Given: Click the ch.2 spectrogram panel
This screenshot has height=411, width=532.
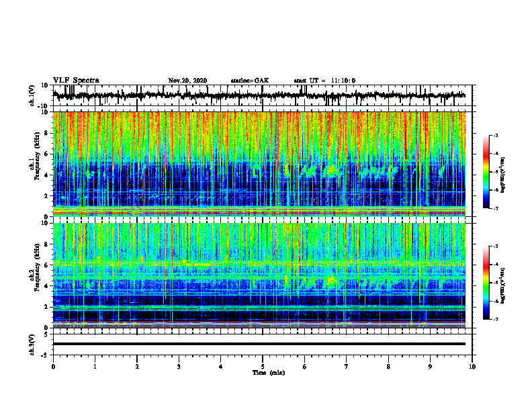Looking at the screenshot, I should tap(259, 275).
